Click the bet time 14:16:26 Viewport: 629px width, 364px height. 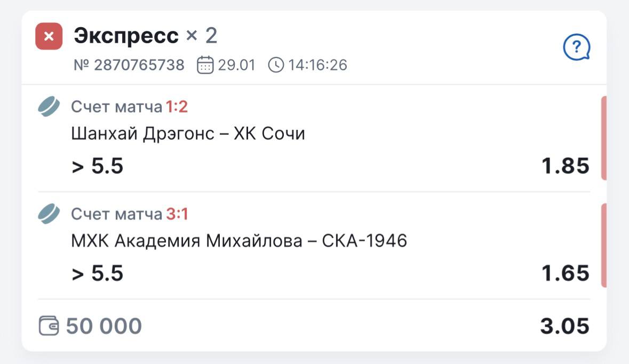(x=318, y=65)
